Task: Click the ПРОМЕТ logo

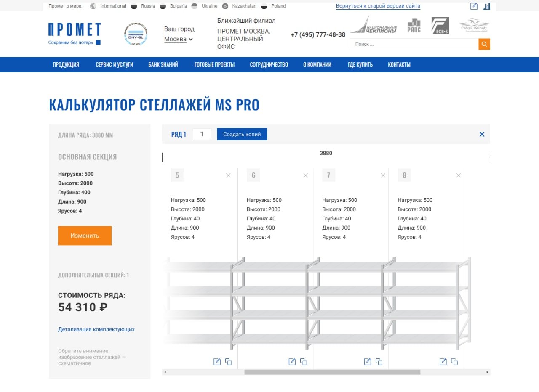Action: pos(75,34)
